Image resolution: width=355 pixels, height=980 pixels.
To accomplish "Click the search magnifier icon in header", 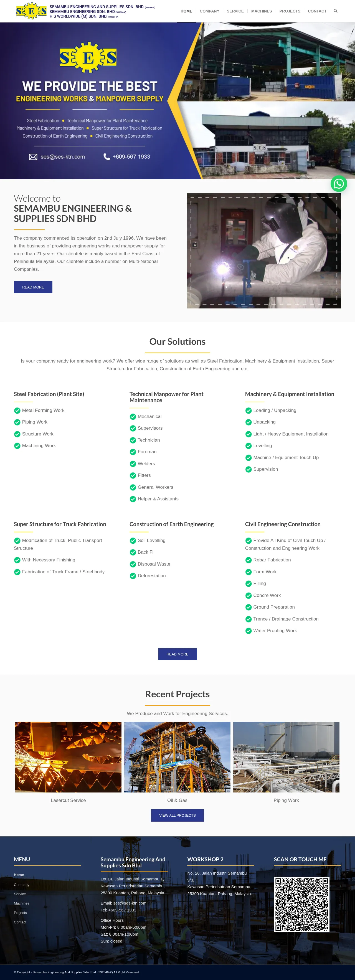I will point(335,11).
